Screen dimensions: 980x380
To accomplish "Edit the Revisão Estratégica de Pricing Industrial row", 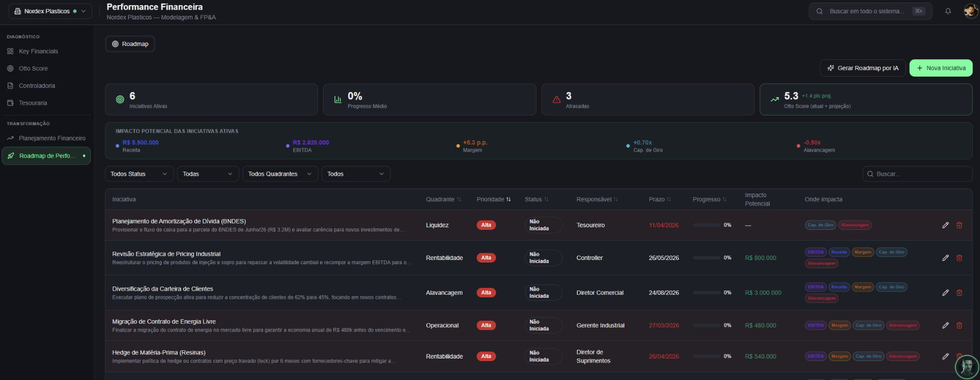I will coord(945,258).
